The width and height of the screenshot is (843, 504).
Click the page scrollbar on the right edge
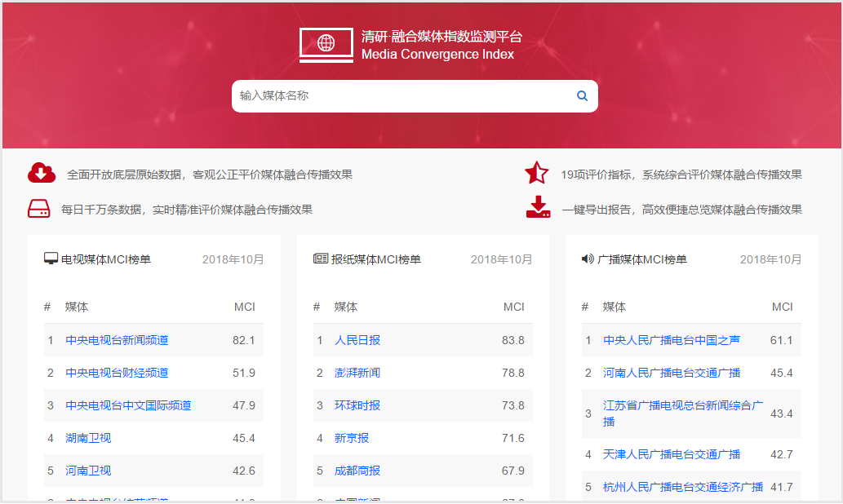point(838,245)
